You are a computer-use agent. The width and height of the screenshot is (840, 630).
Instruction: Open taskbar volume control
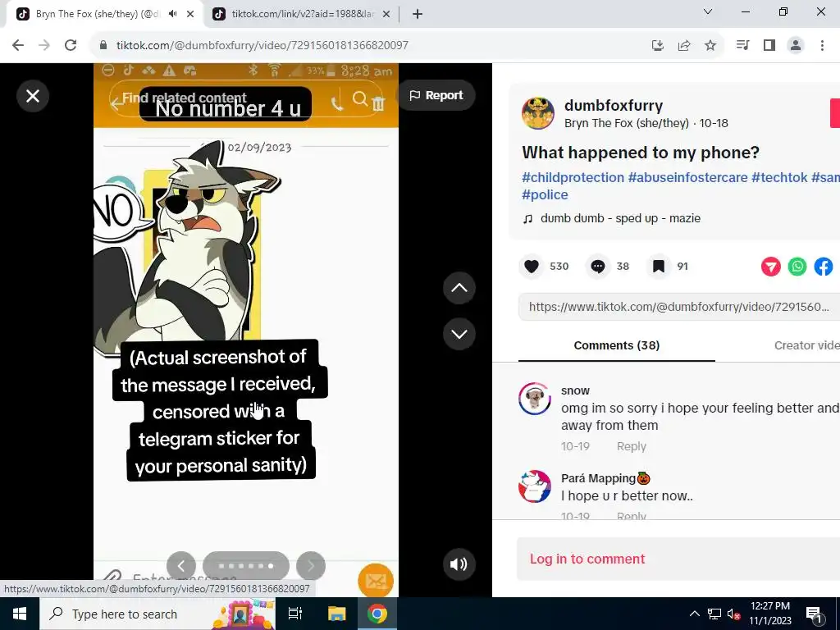point(734,614)
